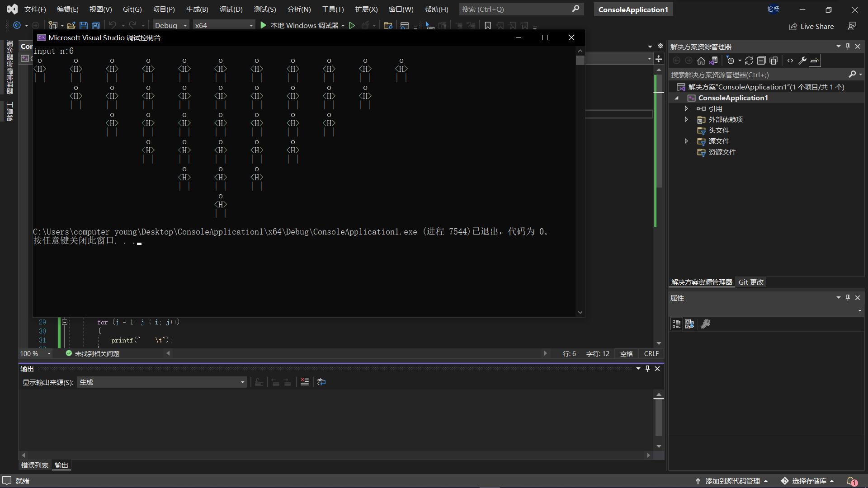Clear all output with the clear icon
The image size is (868, 488).
[x=305, y=382]
